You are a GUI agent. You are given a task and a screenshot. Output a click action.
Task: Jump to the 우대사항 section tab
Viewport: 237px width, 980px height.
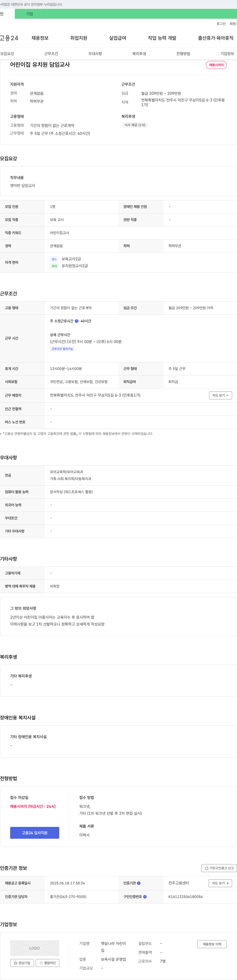pyautogui.click(x=95, y=54)
